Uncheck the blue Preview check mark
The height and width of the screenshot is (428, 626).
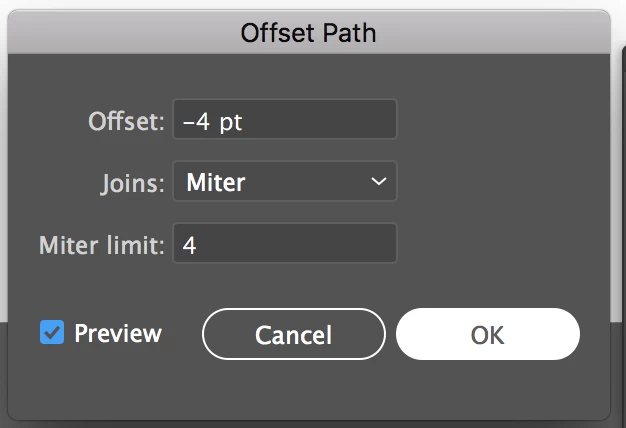click(x=52, y=332)
